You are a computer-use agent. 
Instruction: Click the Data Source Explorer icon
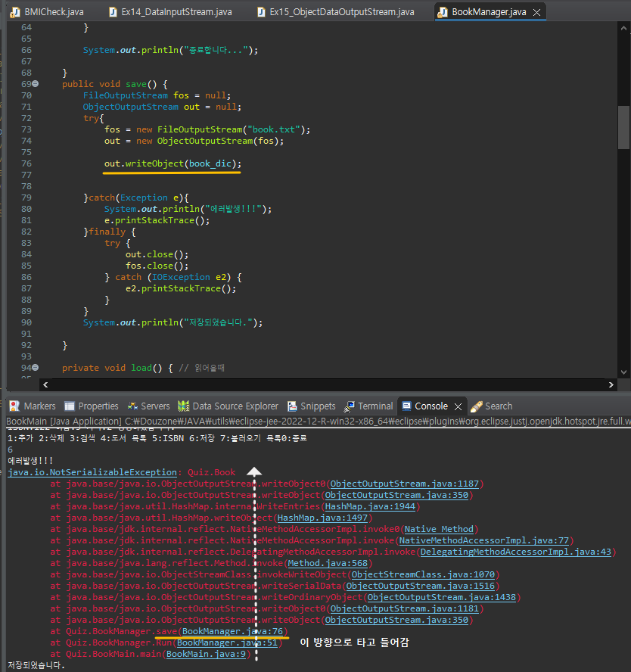(184, 406)
